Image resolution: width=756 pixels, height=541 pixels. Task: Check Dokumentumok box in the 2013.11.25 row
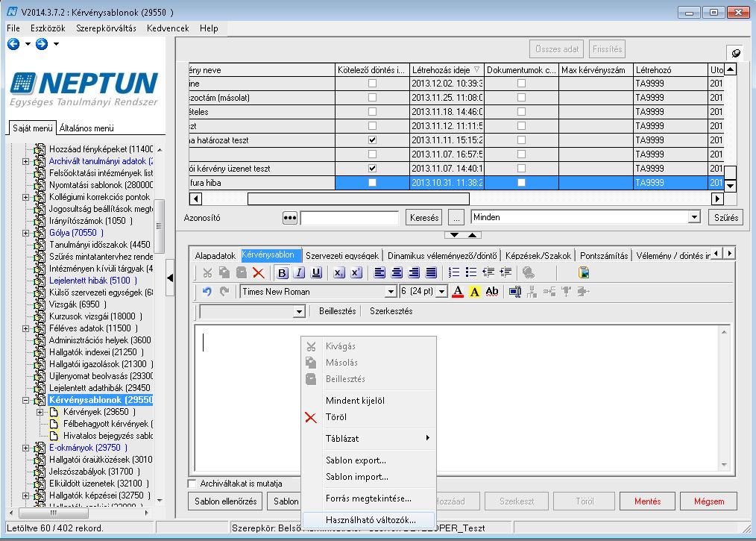tap(521, 98)
